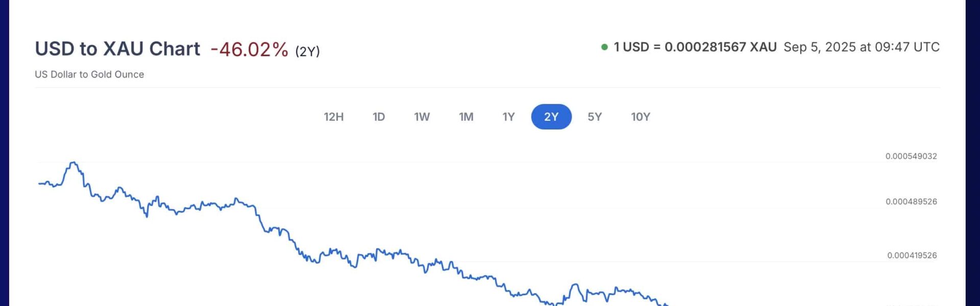This screenshot has width=980, height=306.
Task: Click the active 2Y range pill
Action: tap(551, 117)
